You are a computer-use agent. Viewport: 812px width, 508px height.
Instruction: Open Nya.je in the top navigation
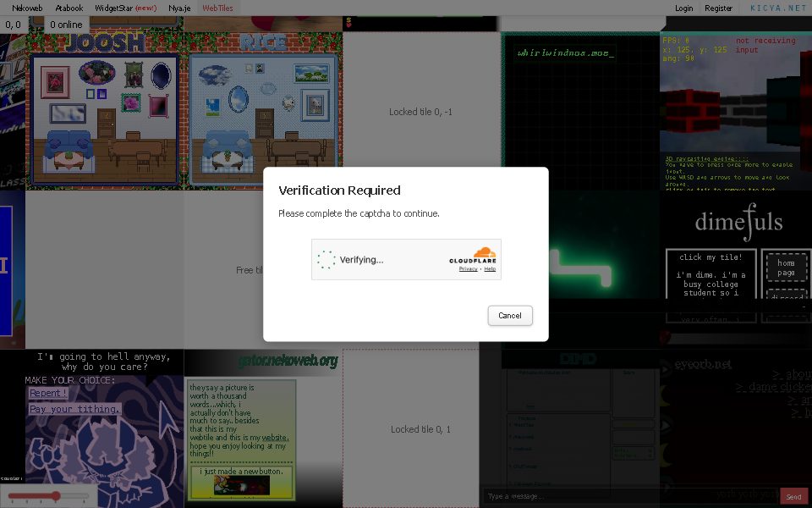coord(179,8)
